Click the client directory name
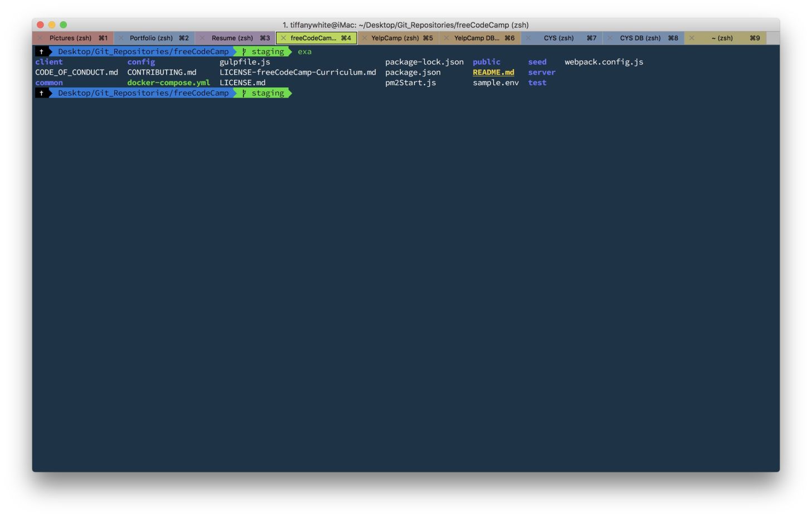812x518 pixels. [x=49, y=62]
